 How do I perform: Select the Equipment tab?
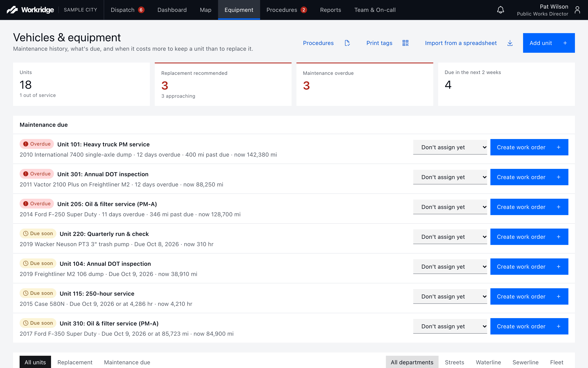(x=239, y=10)
